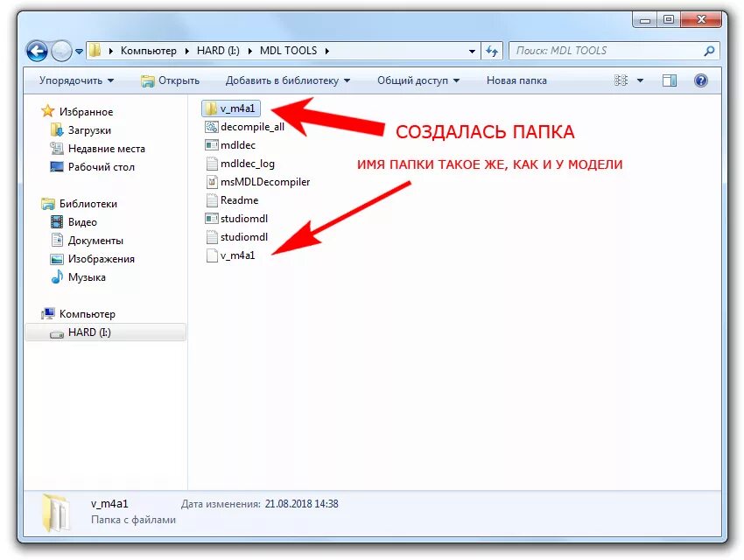Viewport: 744px width, 560px height.
Task: Click the Компьютер monitor icon
Action: [x=48, y=313]
